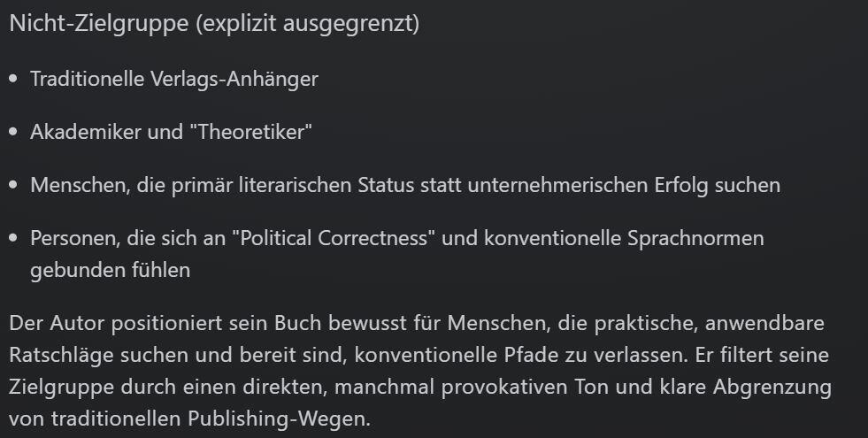
Task: Click the bullet dot before "Menschen, die primär"
Action: pos(13,185)
